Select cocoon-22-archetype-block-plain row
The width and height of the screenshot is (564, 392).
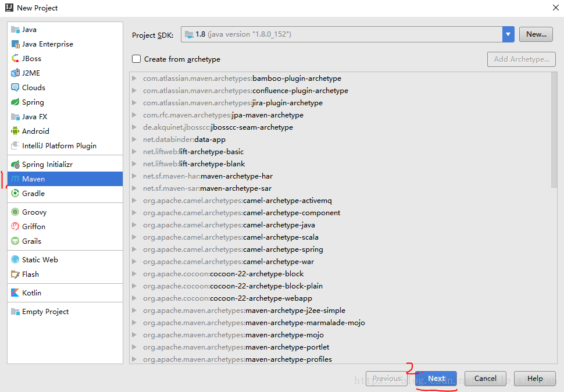340,286
